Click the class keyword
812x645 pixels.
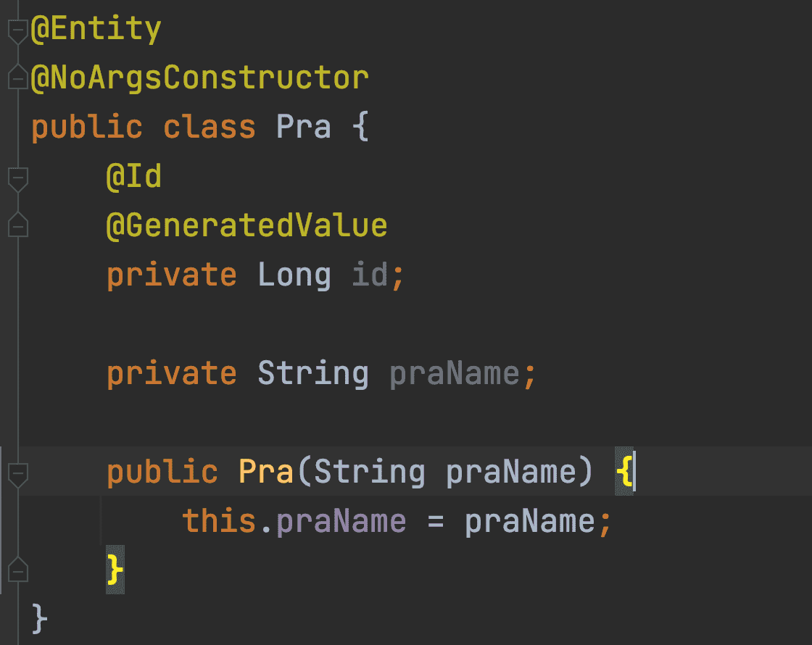[210, 127]
